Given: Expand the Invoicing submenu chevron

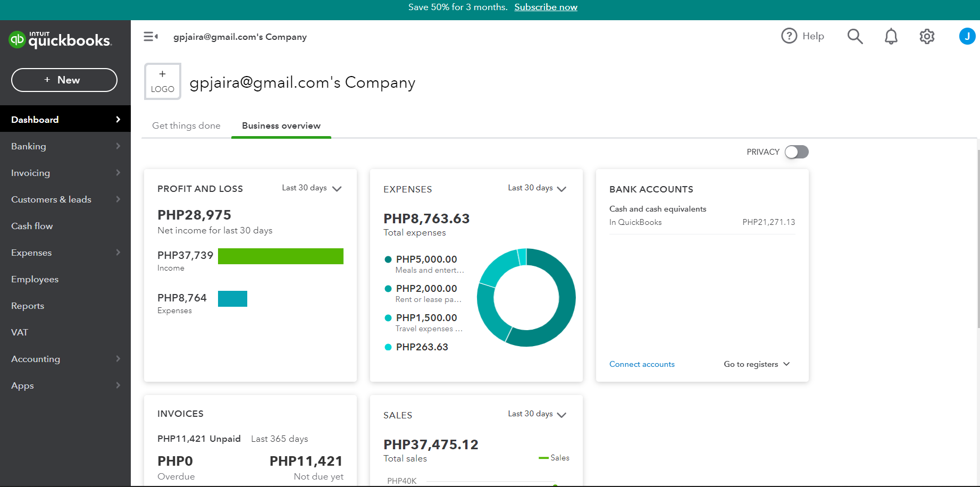Looking at the screenshot, I should [x=118, y=173].
